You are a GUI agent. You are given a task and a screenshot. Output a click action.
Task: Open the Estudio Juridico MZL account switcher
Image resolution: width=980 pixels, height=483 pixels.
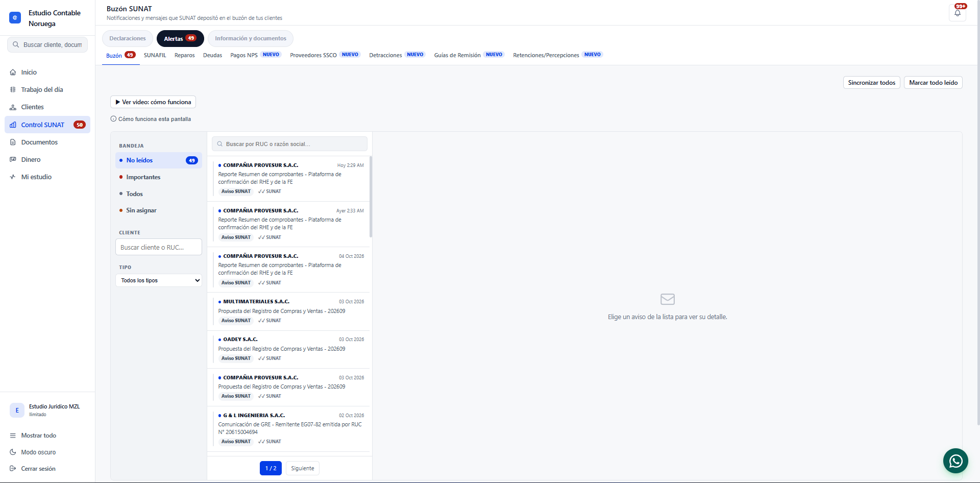pos(47,410)
